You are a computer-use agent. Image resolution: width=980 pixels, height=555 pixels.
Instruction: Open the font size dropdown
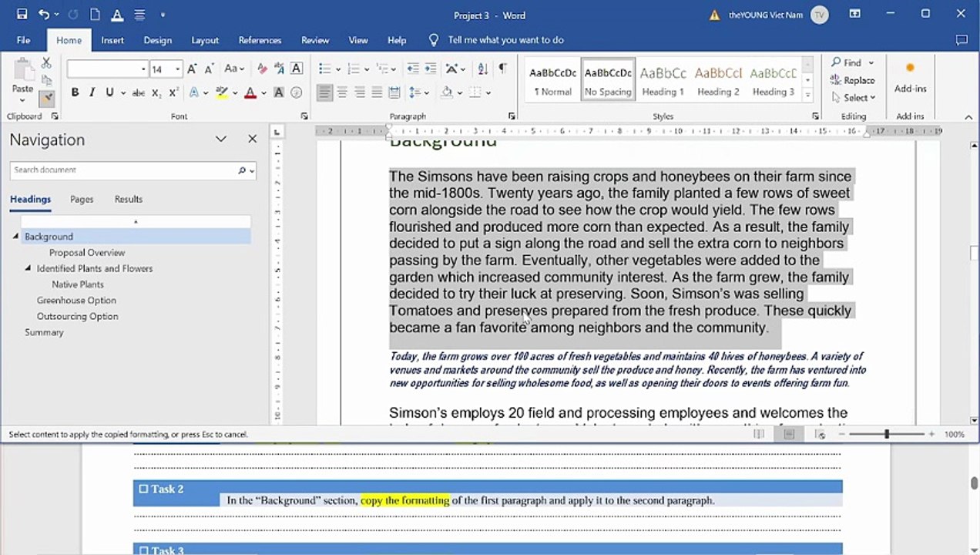[177, 69]
